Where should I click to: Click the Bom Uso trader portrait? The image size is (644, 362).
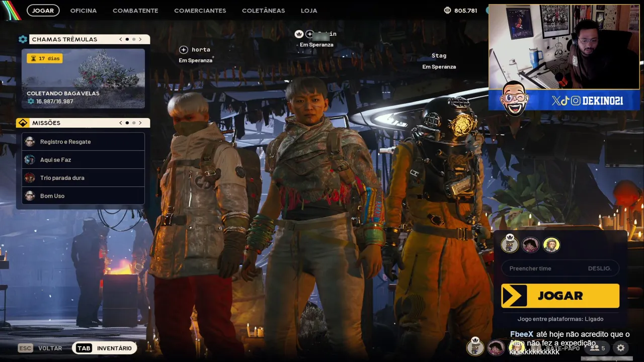pos(30,196)
